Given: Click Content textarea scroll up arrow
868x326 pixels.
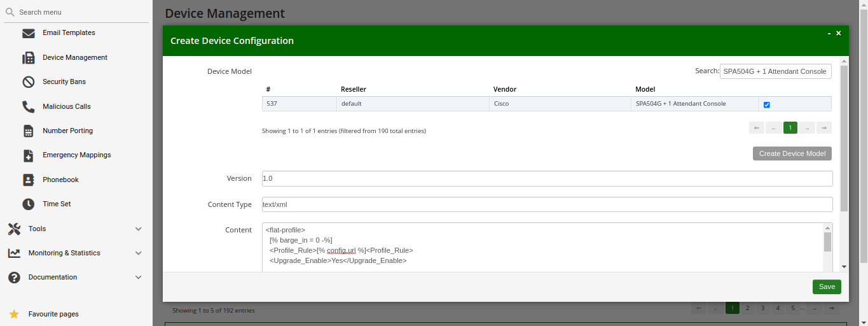Looking at the screenshot, I should pos(827,227).
